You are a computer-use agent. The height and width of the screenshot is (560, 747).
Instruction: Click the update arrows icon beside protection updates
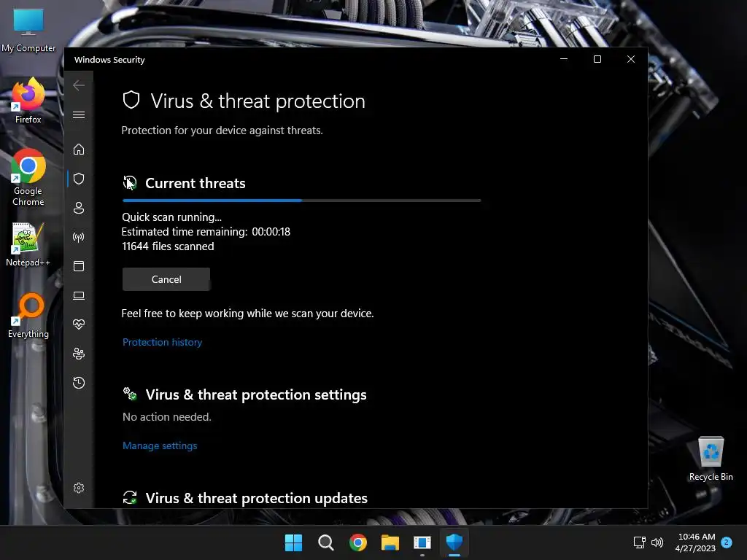pos(130,497)
